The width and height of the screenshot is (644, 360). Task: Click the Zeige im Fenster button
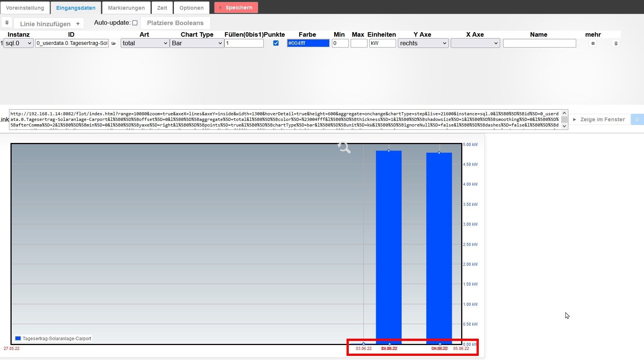coord(599,119)
